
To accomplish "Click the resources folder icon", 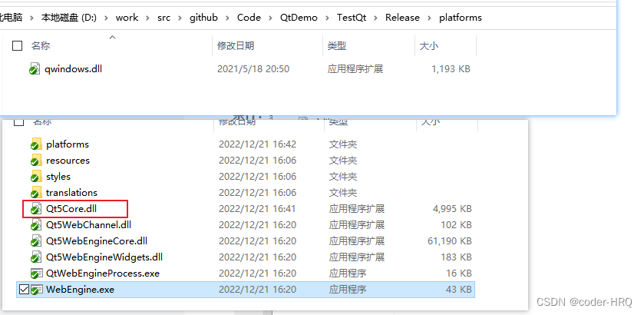I will (x=36, y=161).
